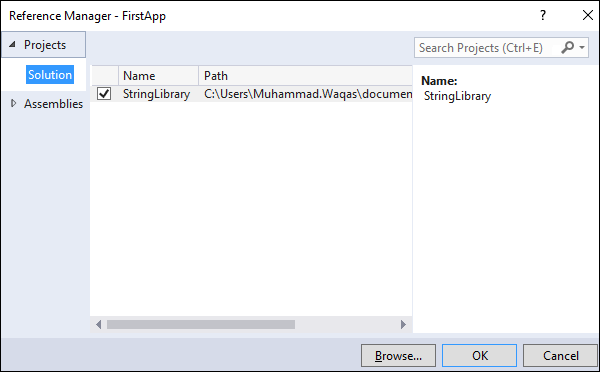600x372 pixels.
Task: Select the StringLibrary row path cell
Action: [308, 94]
